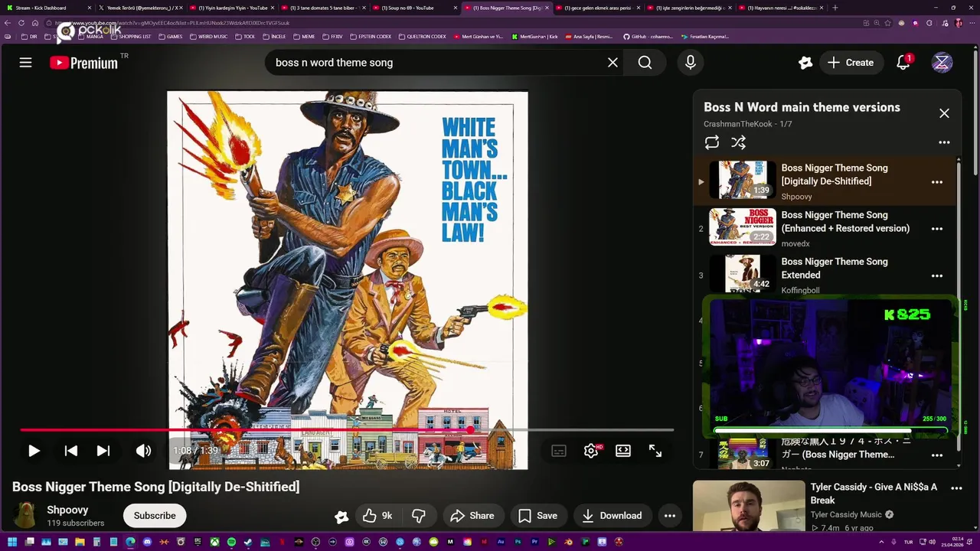Skip to the next playlist video
This screenshot has height=551, width=980.
coord(103,451)
